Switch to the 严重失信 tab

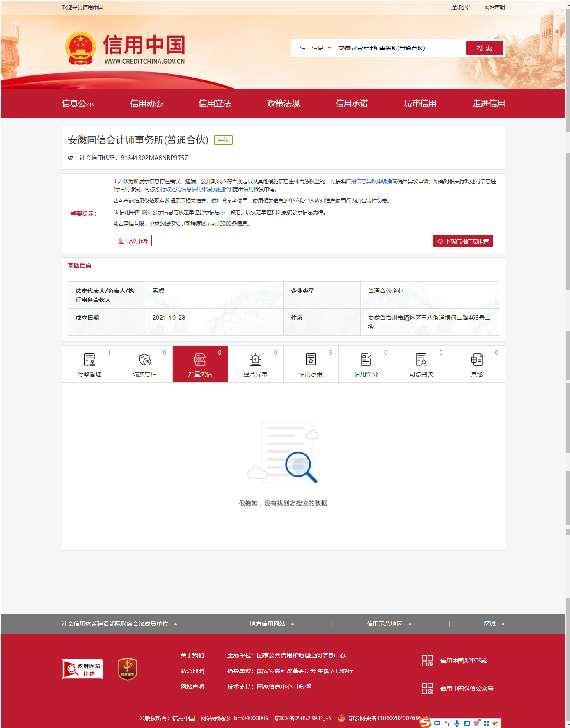point(200,364)
